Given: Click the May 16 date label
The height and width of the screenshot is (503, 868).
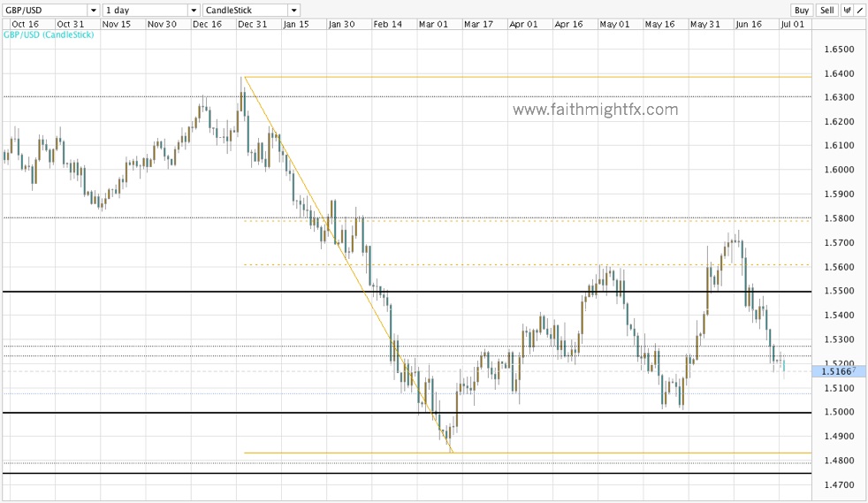Looking at the screenshot, I should click(x=660, y=25).
